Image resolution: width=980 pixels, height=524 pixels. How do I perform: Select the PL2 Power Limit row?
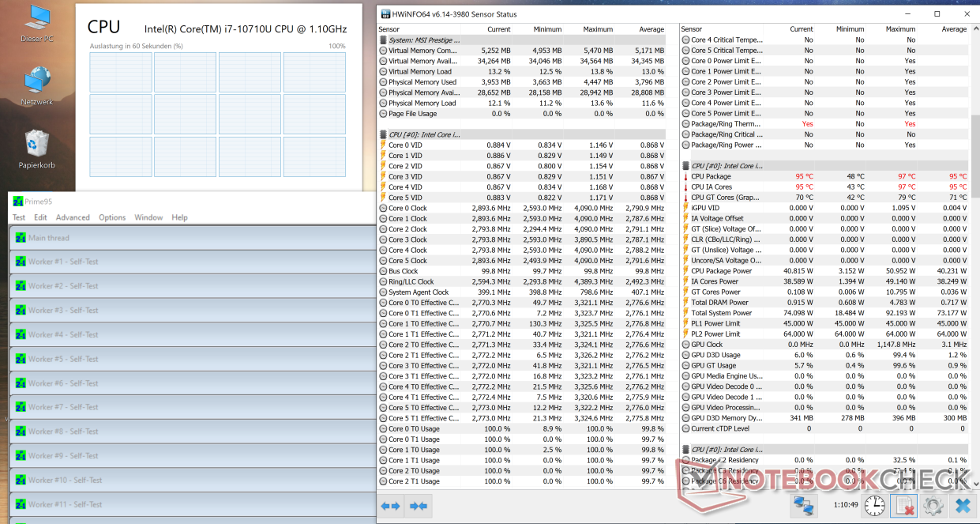coord(824,334)
